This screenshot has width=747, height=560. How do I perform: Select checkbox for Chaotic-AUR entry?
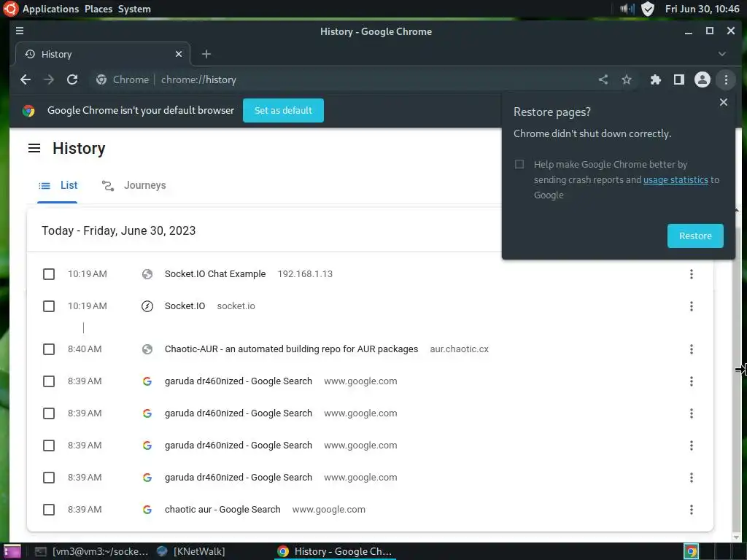[x=49, y=349]
